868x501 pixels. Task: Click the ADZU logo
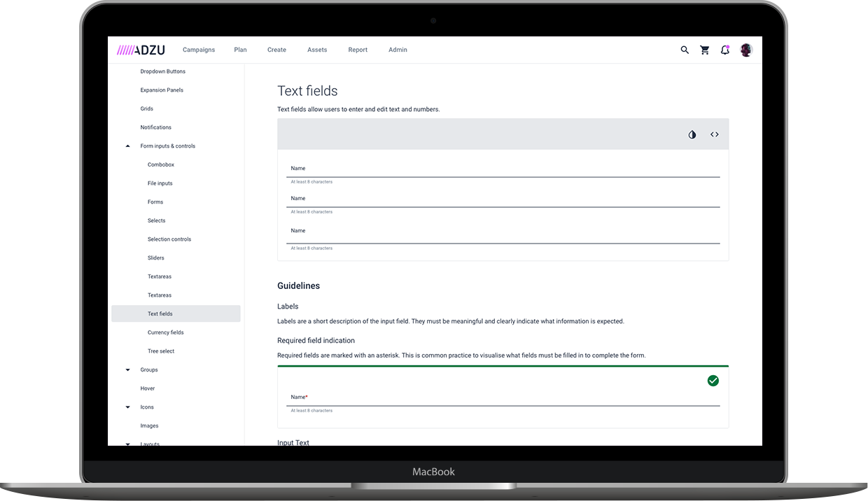point(141,50)
